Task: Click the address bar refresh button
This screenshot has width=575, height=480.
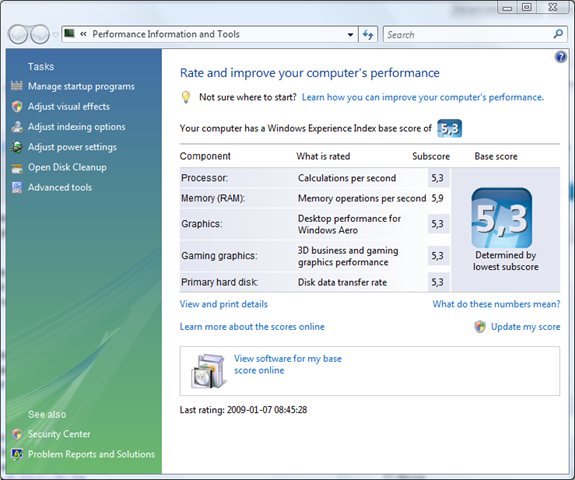Action: tap(368, 35)
